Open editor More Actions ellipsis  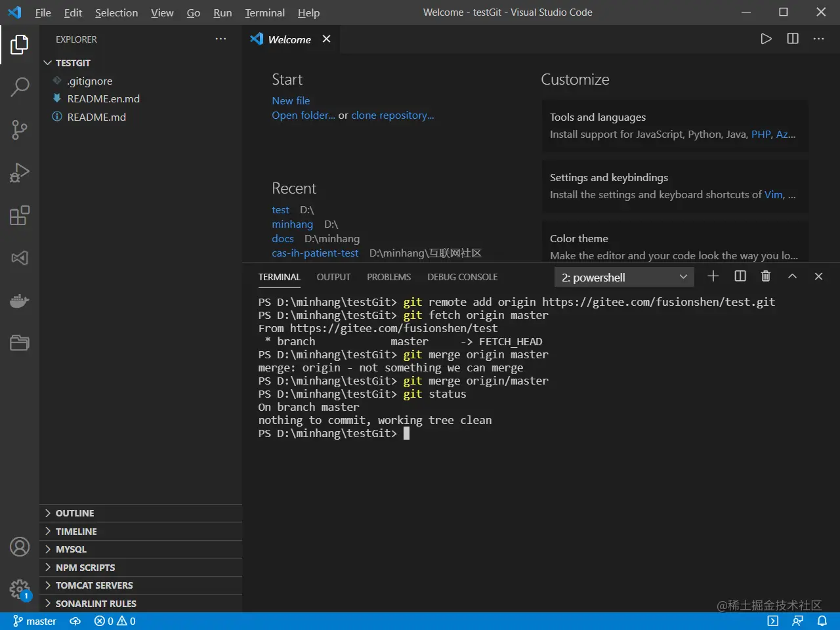pyautogui.click(x=818, y=39)
